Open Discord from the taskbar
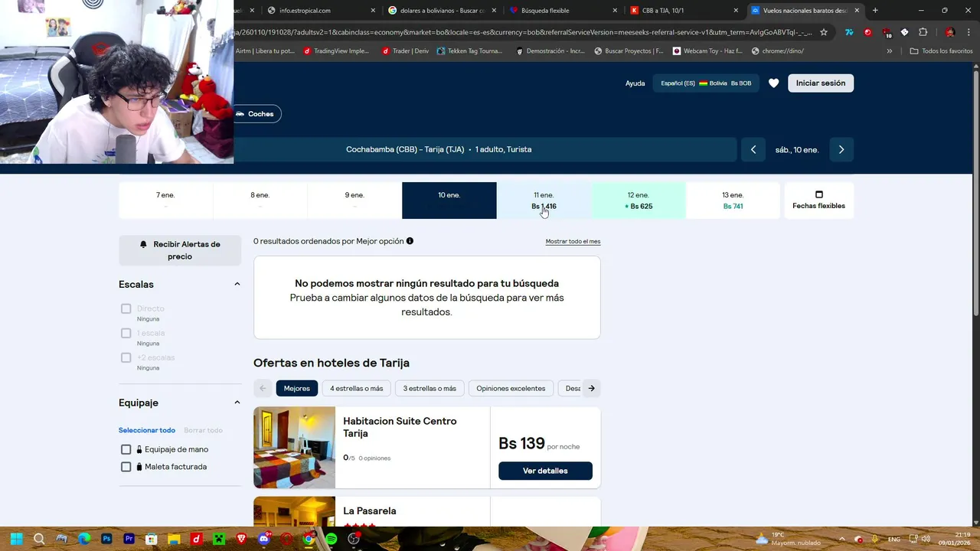 coord(264,539)
